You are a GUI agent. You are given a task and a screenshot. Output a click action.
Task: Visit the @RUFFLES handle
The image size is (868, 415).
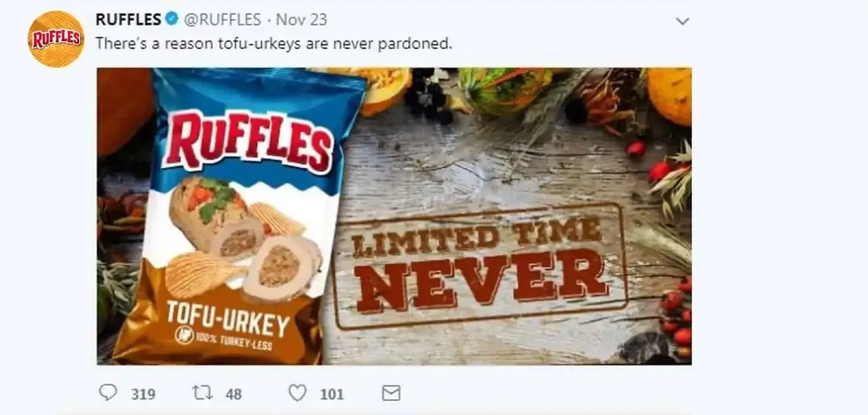(x=222, y=20)
